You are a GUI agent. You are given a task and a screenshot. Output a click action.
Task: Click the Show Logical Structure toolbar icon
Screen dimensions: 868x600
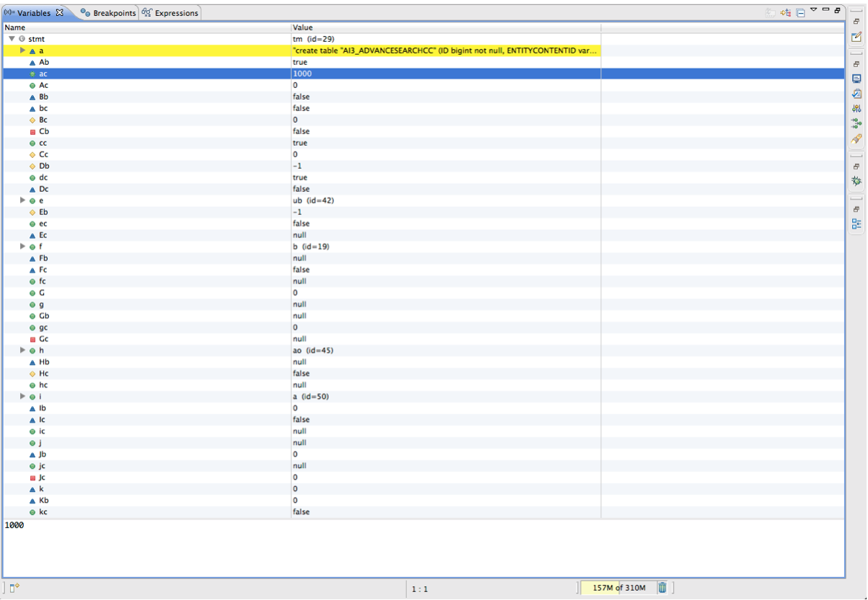click(786, 13)
